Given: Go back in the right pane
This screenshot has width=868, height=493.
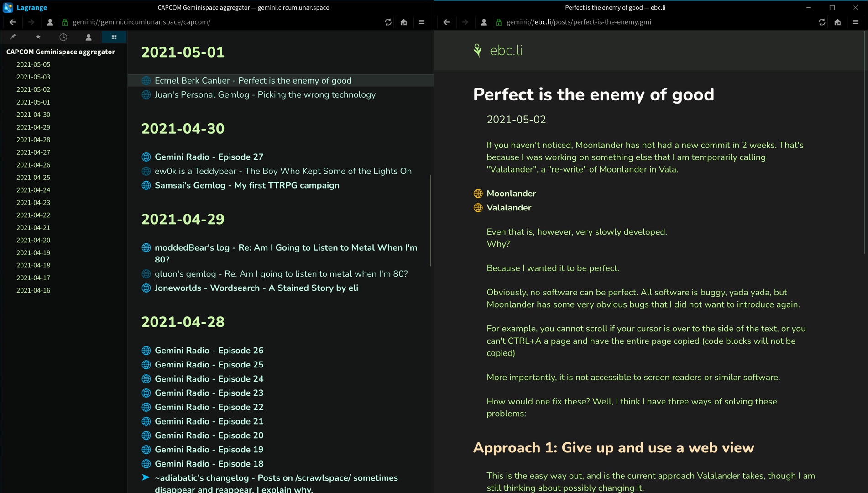Looking at the screenshot, I should 446,22.
